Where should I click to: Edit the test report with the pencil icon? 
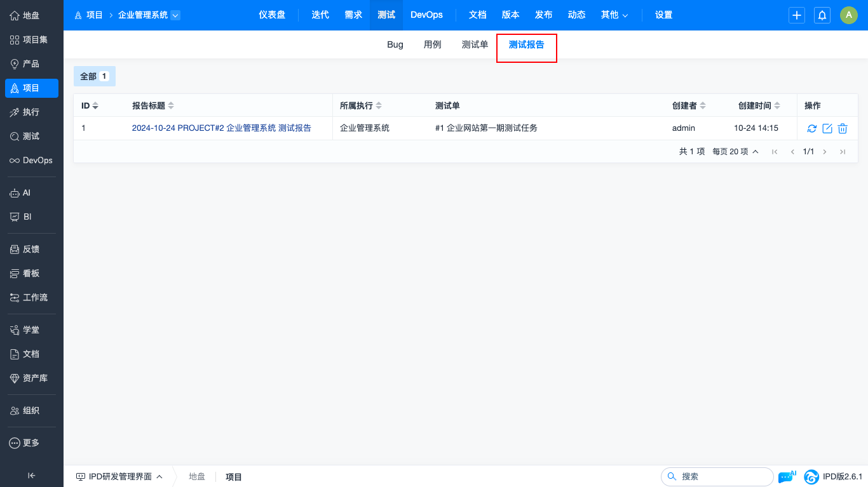click(827, 128)
